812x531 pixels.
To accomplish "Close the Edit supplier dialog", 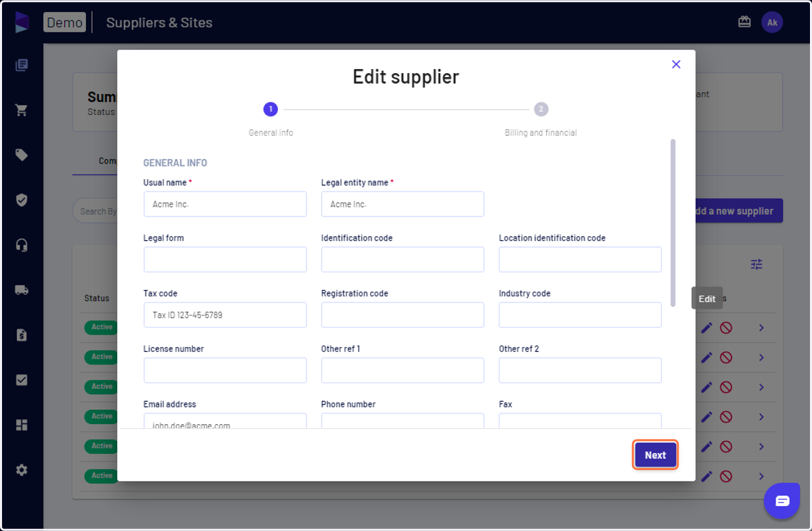I will 676,64.
